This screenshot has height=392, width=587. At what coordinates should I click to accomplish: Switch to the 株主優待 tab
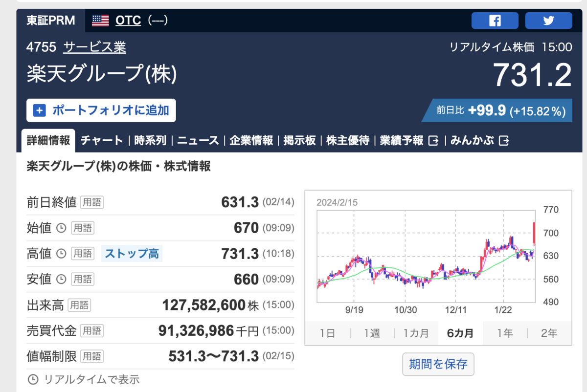pos(348,141)
